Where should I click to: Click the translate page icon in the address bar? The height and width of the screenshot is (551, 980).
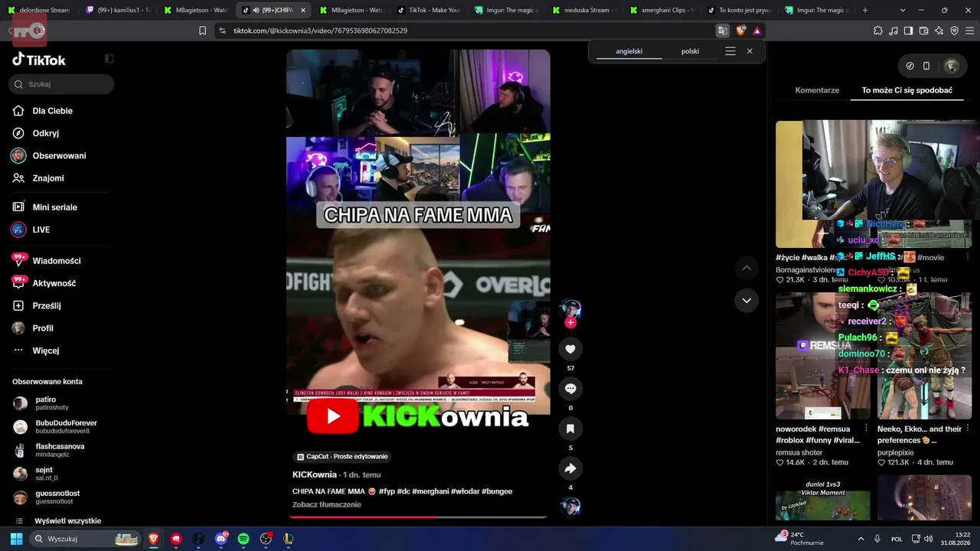[x=722, y=31]
